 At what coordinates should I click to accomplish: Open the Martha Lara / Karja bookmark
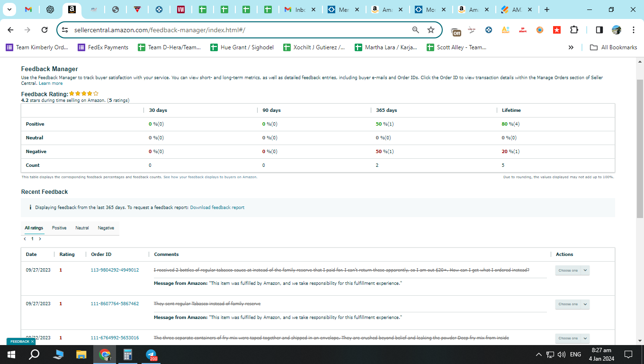click(x=386, y=47)
